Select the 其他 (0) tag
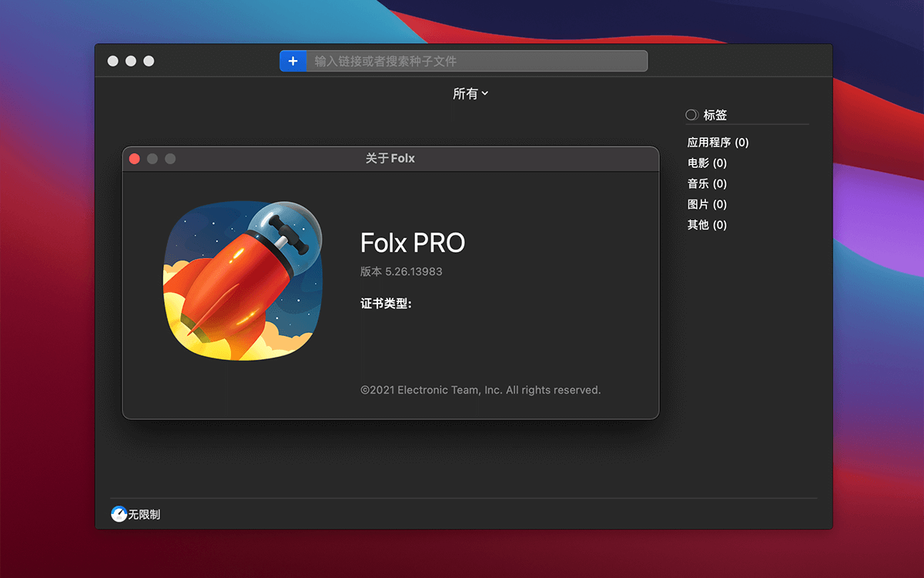This screenshot has width=924, height=578. pyautogui.click(x=707, y=225)
